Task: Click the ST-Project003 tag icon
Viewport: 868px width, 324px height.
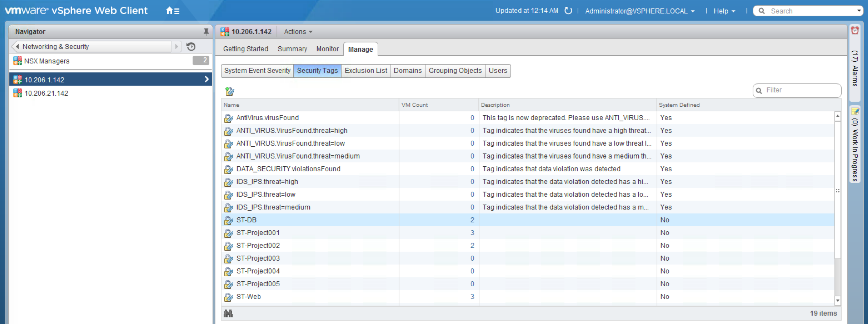Action: [228, 259]
